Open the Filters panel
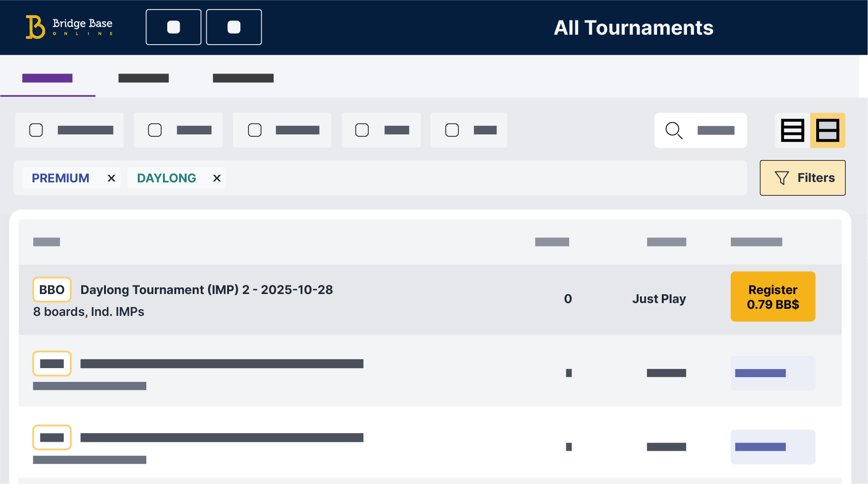 (802, 178)
